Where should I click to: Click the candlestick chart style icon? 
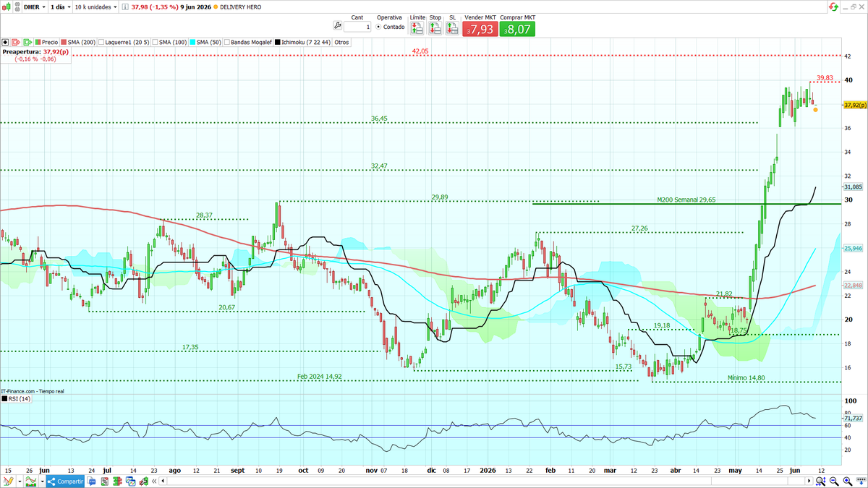[x=6, y=6]
